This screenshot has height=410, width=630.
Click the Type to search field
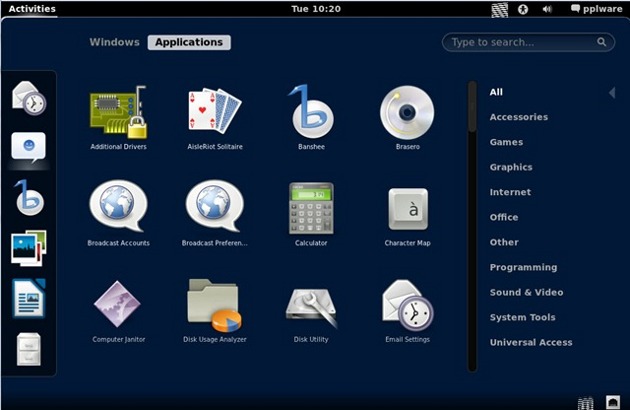[528, 42]
